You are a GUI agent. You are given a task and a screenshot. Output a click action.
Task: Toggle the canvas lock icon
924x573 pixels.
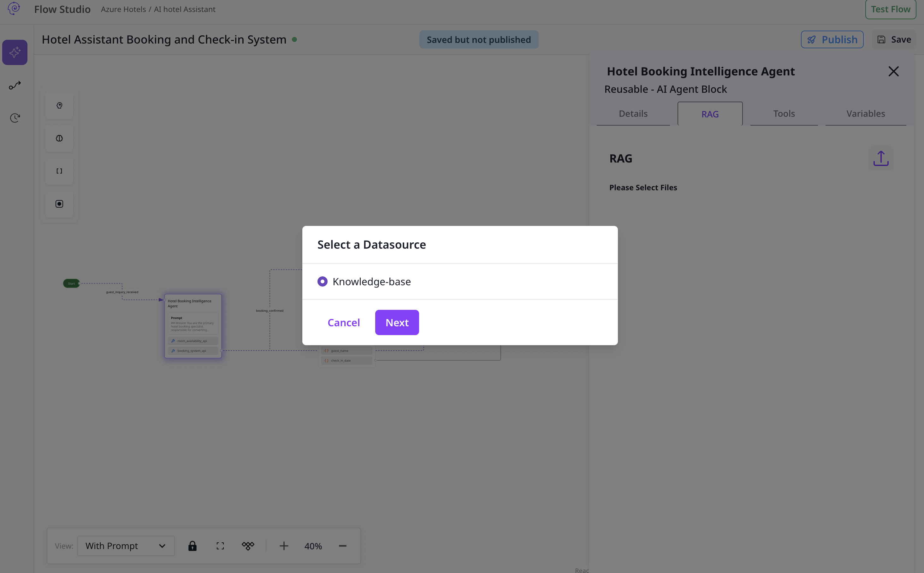click(x=192, y=546)
